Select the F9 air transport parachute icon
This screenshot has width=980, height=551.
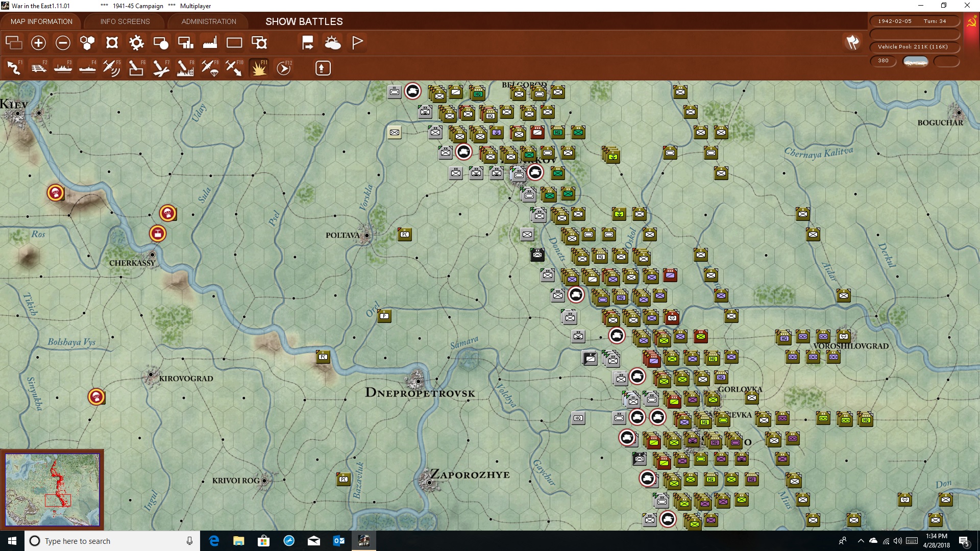(210, 68)
